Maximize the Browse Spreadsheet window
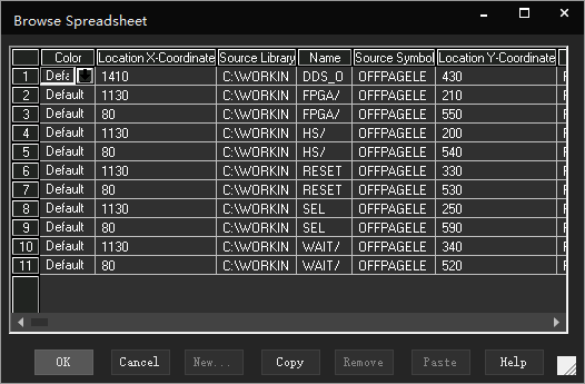585x384 pixels. [x=524, y=13]
